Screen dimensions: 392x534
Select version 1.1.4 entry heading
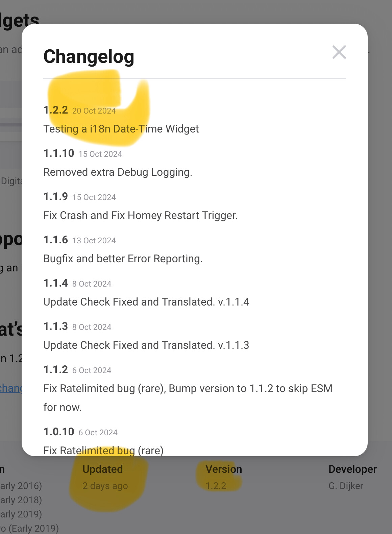click(x=56, y=283)
